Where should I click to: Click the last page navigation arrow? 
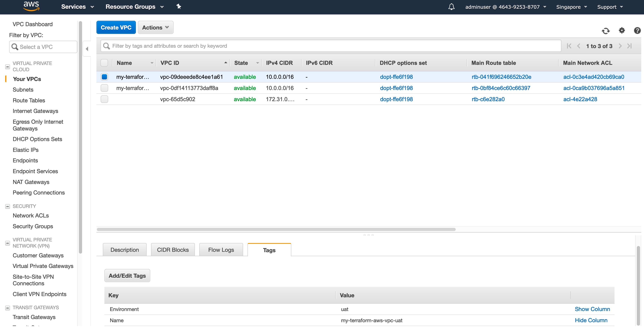click(x=629, y=46)
